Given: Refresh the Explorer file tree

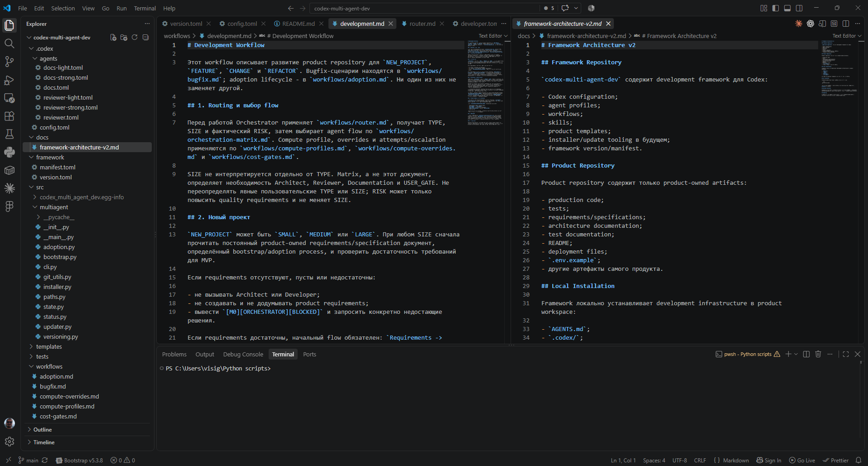Looking at the screenshot, I should click(x=135, y=38).
